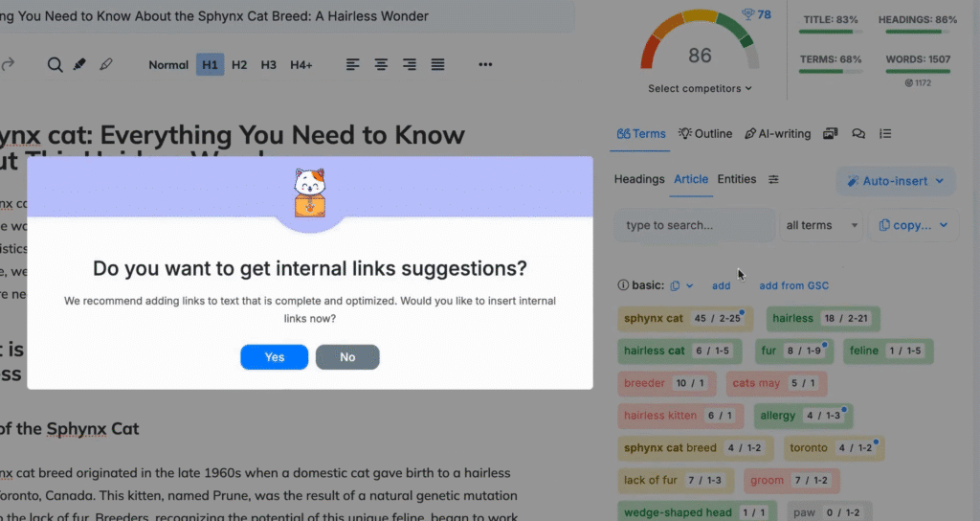
Task: Click the add from GSC link
Action: [793, 285]
